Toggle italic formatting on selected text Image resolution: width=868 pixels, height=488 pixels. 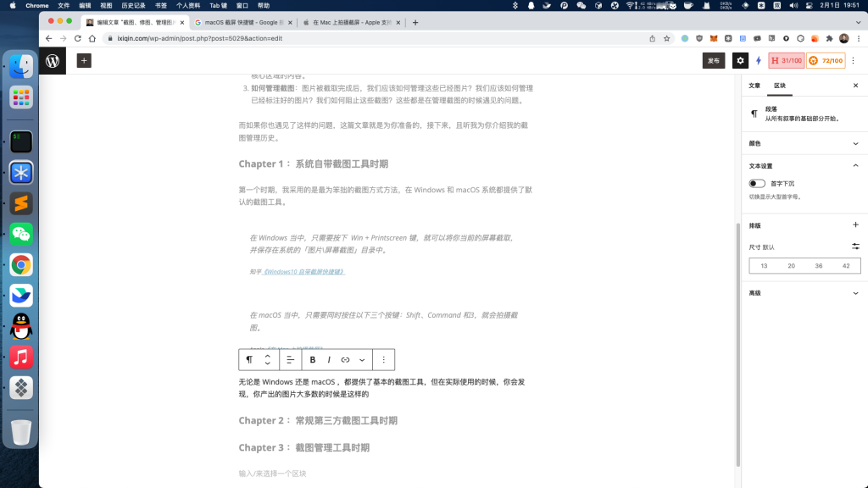328,359
